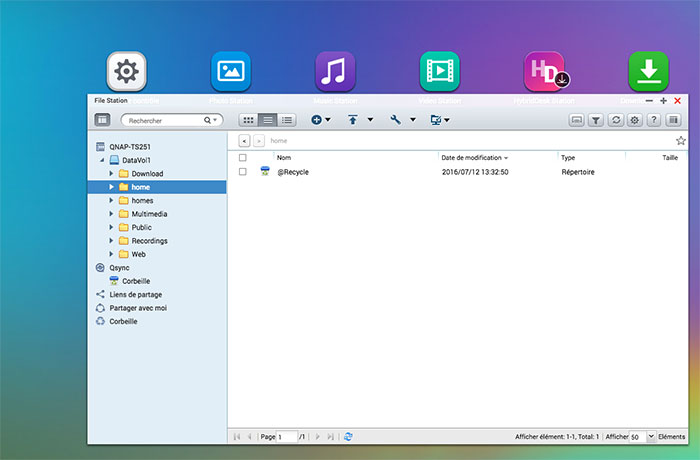Screen dimensions: 700x460
Task: Click the Répertoire type cell
Action: tap(578, 172)
